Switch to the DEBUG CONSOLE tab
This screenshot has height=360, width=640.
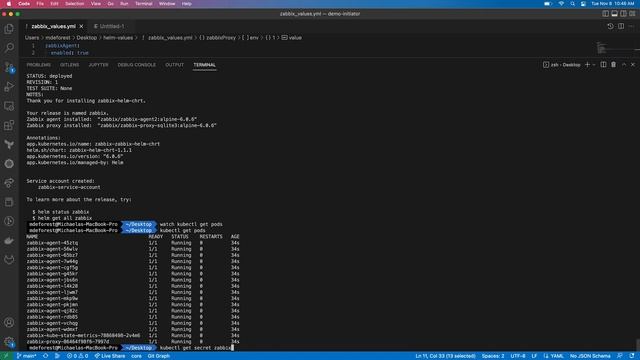point(137,65)
